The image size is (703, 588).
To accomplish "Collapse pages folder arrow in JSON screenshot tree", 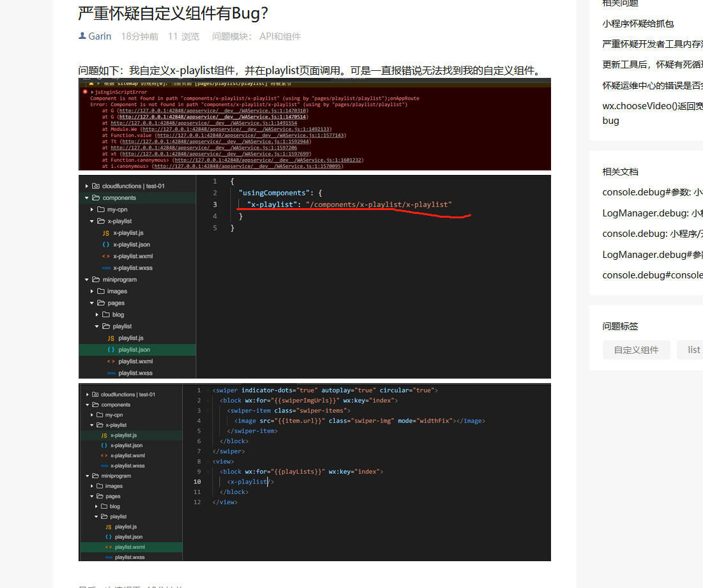I will tap(92, 303).
